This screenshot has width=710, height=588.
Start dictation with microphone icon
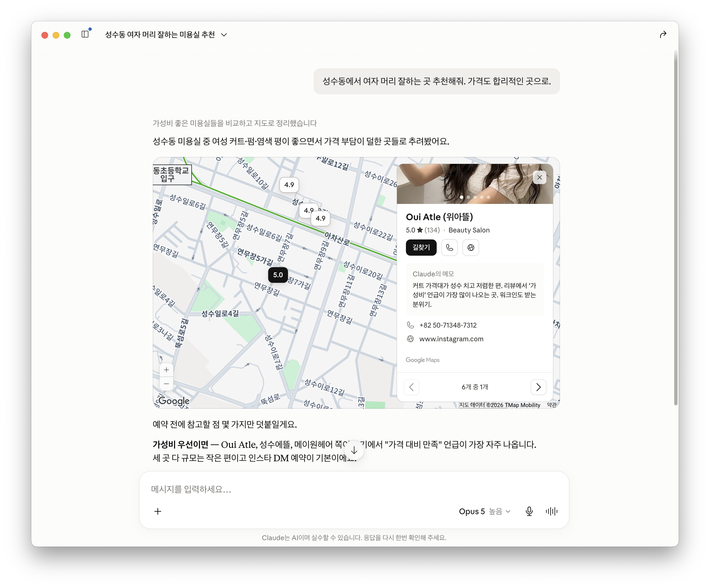tap(529, 511)
